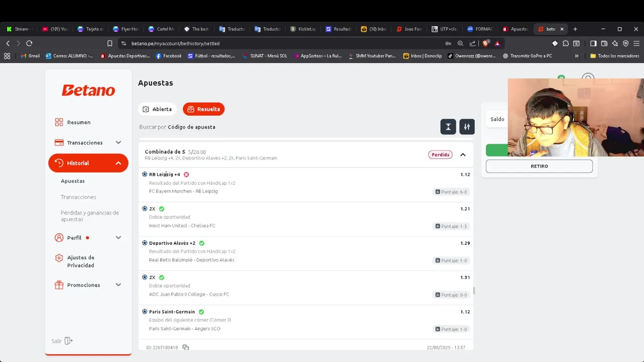Click the RETIRO button

tap(539, 166)
